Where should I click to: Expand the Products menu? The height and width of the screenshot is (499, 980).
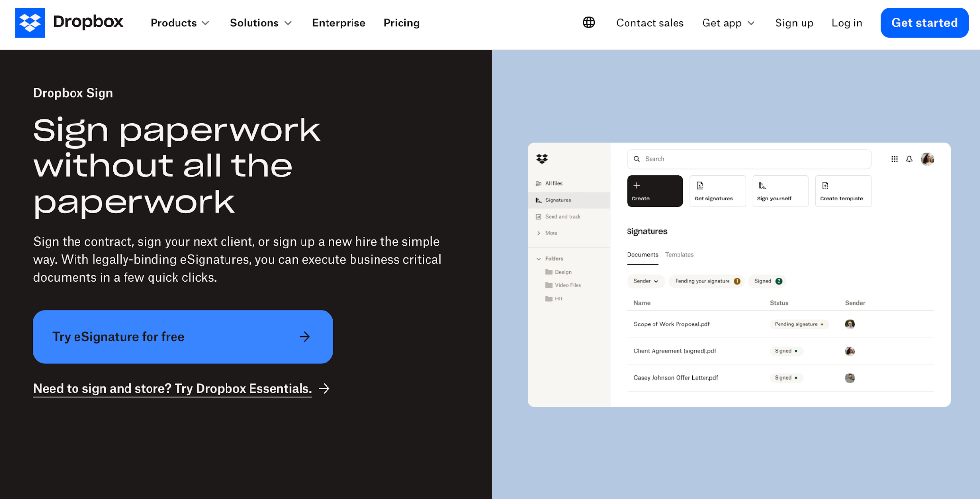click(x=180, y=23)
